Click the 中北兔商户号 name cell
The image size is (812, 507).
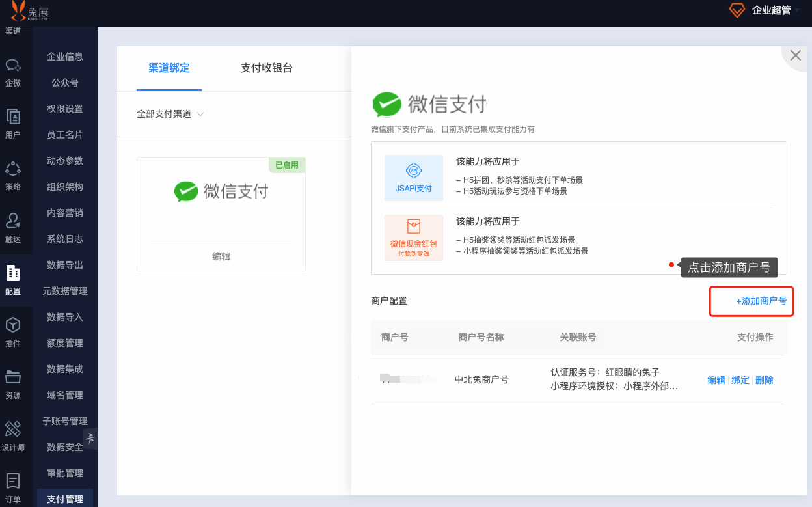[x=481, y=379]
